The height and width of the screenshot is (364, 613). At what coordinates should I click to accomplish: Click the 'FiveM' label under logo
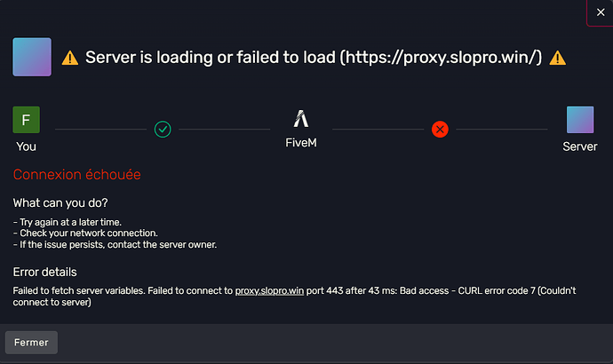click(x=301, y=143)
